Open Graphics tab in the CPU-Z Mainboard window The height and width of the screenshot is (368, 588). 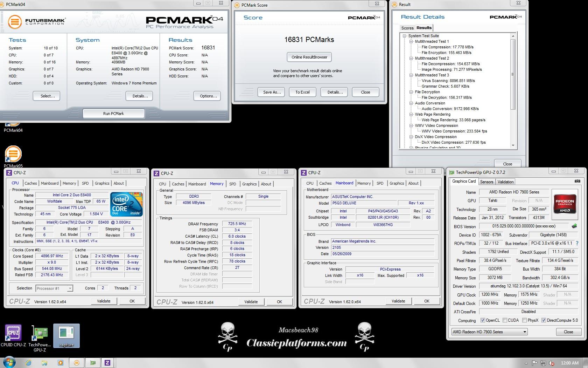click(397, 183)
